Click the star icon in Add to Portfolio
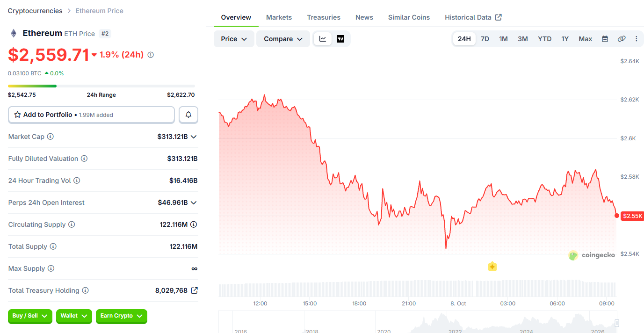Screen dimensions: 644x333 [x=17, y=115]
